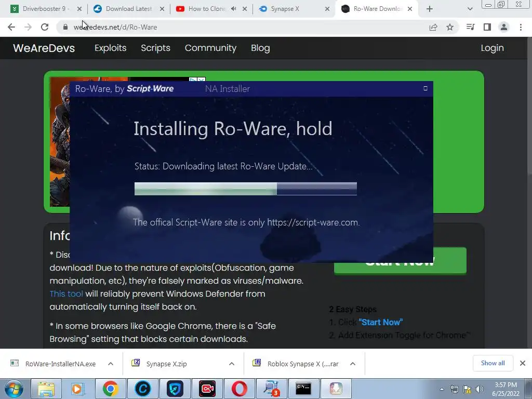Mute the How to Clone tab audio
The width and height of the screenshot is (532, 399).
tap(233, 9)
